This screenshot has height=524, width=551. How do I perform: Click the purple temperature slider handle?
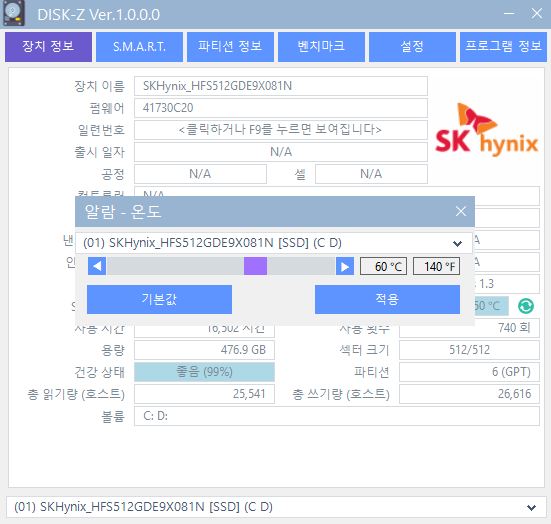point(255,266)
